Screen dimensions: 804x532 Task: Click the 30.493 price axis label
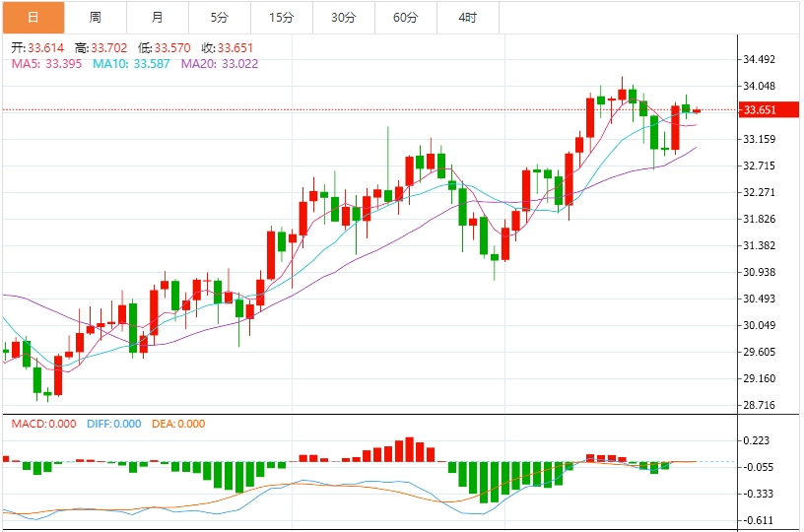tap(760, 299)
